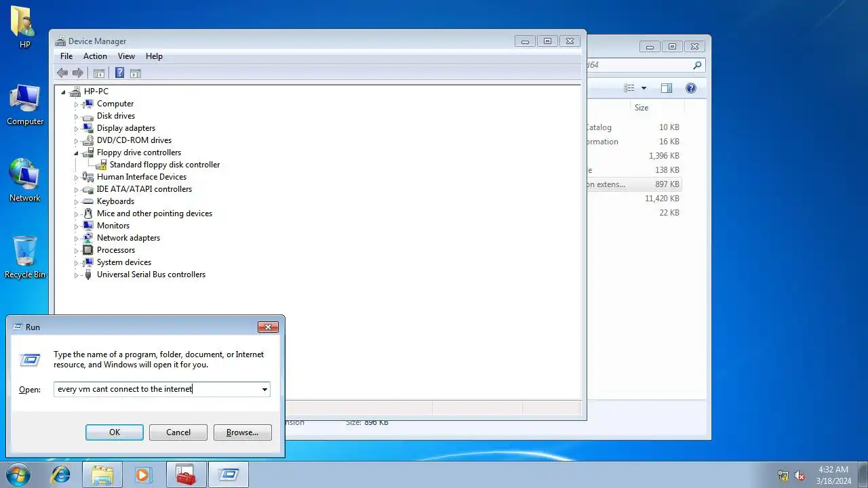Select the Standard floppy disk controller warning icon
The height and width of the screenshot is (488, 868).
[x=101, y=165]
